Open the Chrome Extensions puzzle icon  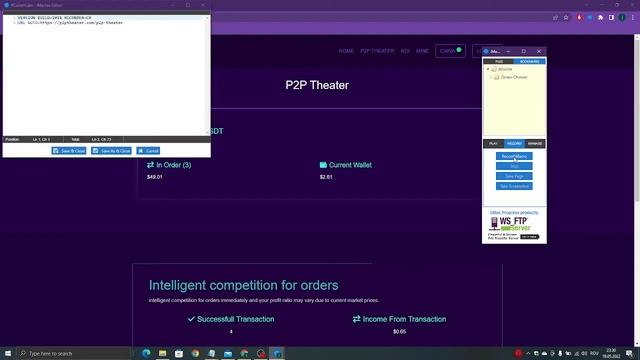coord(600,18)
